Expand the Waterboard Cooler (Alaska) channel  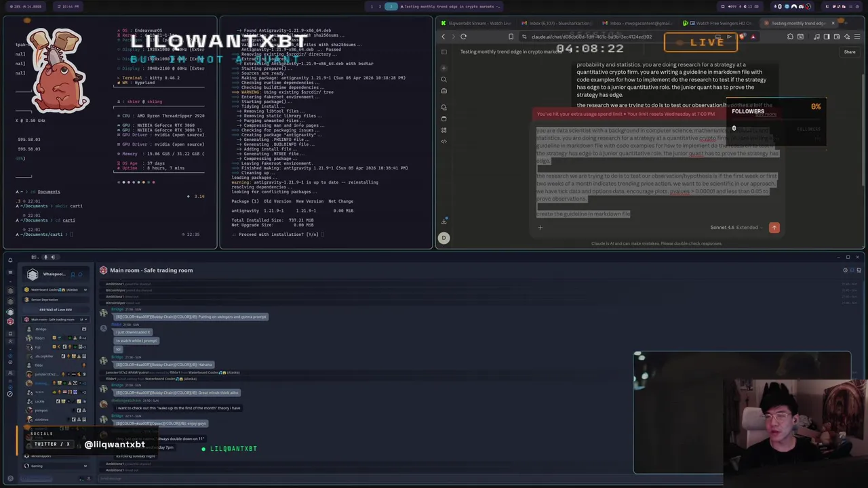pos(56,289)
